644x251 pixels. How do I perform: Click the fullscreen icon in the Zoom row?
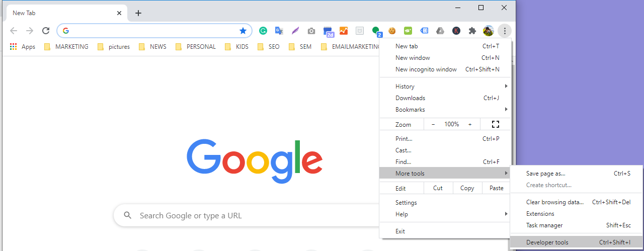point(495,124)
